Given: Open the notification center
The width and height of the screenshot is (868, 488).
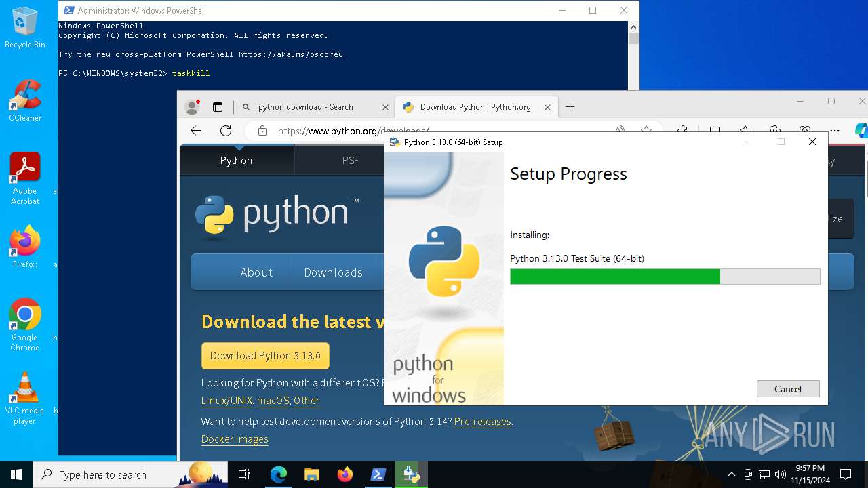Looking at the screenshot, I should click(x=846, y=474).
